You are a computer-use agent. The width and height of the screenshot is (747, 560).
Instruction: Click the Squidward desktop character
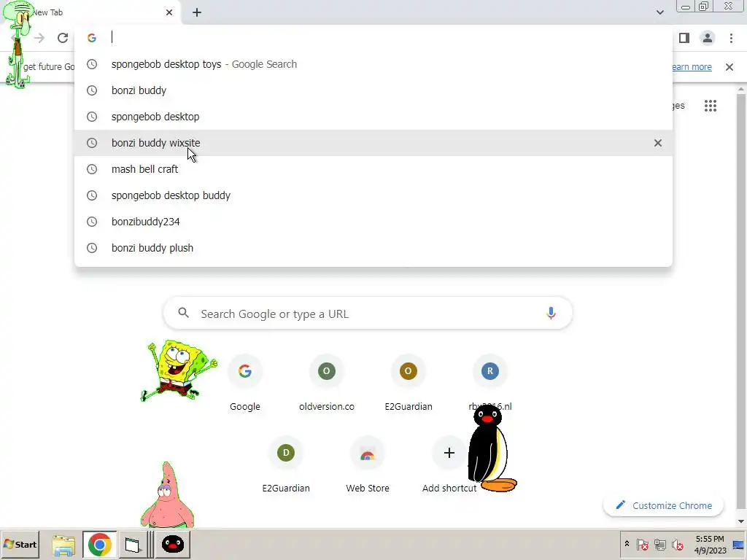pyautogui.click(x=18, y=45)
